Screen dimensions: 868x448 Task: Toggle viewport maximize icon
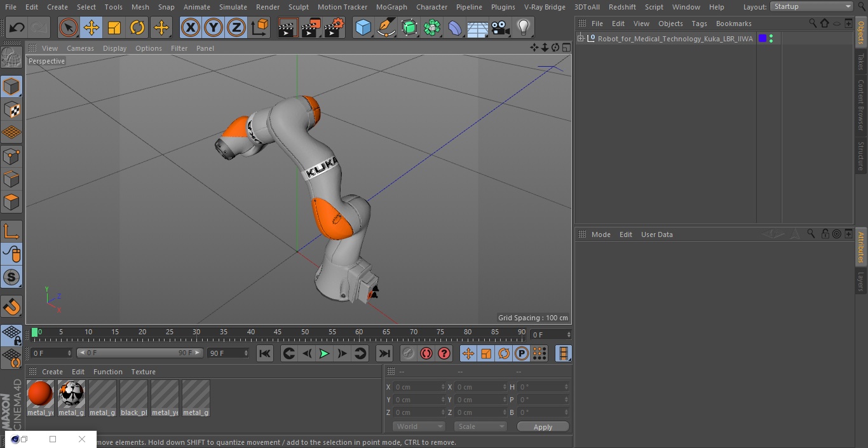566,48
